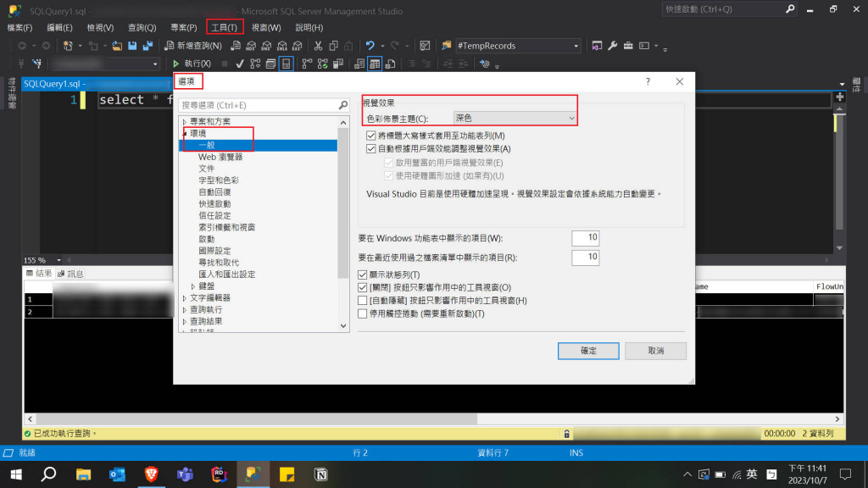
Task: Toggle 將標題大寫樣式套用至功能表列(M) checkbox
Action: [x=371, y=136]
